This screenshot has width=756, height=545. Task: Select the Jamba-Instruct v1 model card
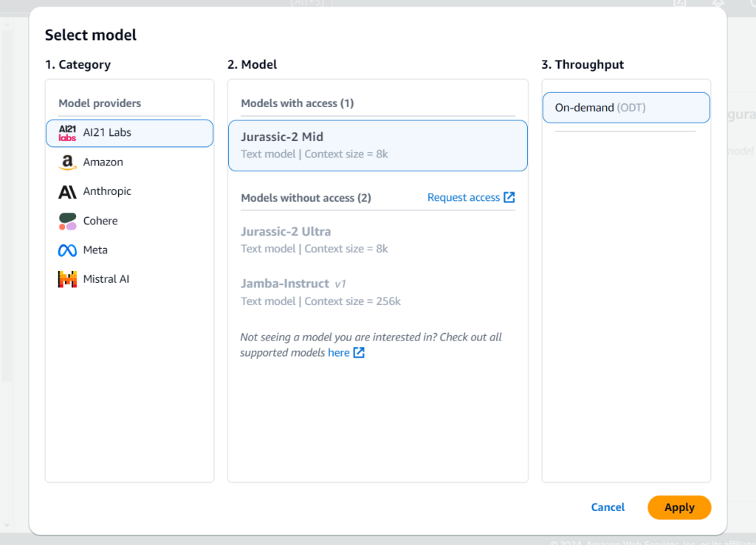coord(378,292)
